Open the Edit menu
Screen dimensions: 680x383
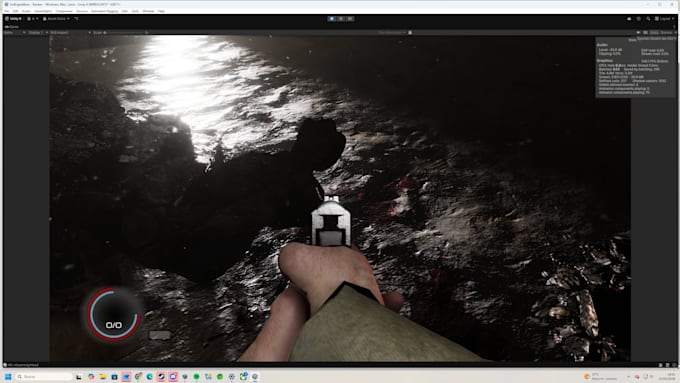click(x=15, y=11)
